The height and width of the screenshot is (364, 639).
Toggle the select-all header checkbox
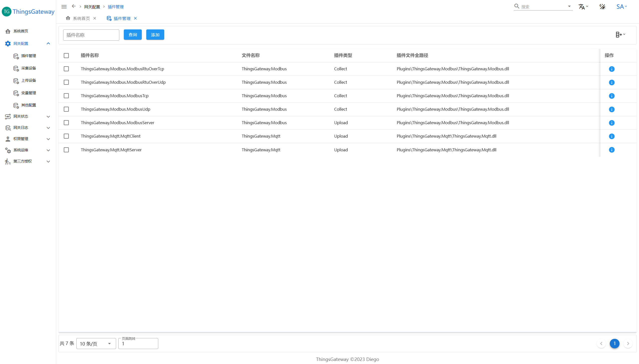(66, 56)
